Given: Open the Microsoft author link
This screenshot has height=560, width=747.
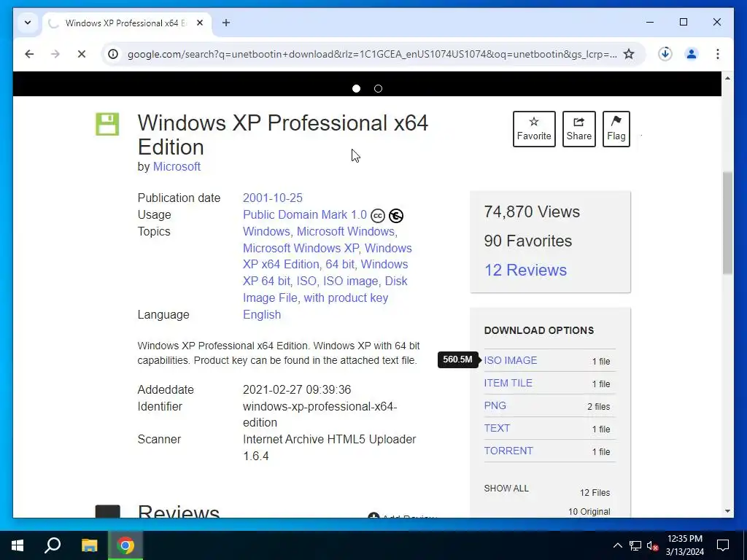Looking at the screenshot, I should pos(177,167).
